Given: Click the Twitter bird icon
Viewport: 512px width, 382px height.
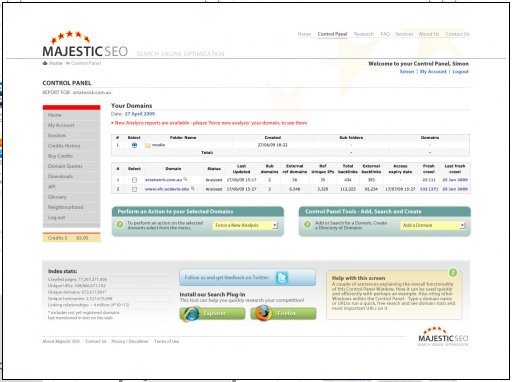Looking at the screenshot, I should [282, 278].
